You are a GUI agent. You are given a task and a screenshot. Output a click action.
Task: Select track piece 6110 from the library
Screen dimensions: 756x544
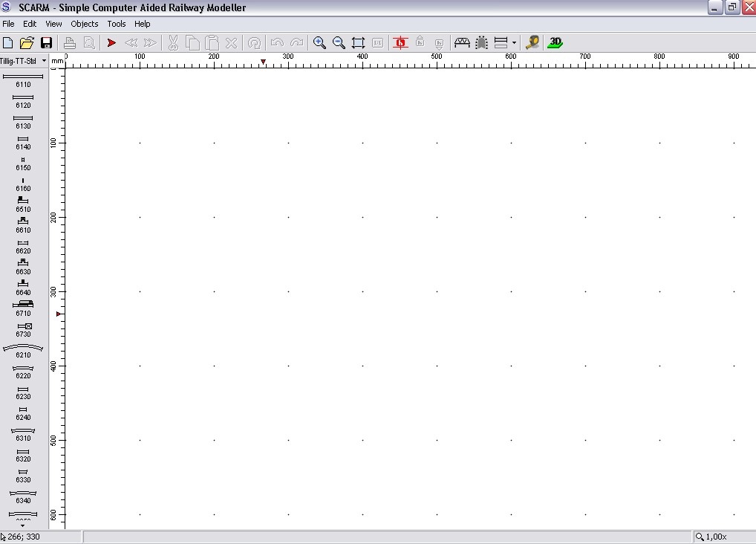23,80
